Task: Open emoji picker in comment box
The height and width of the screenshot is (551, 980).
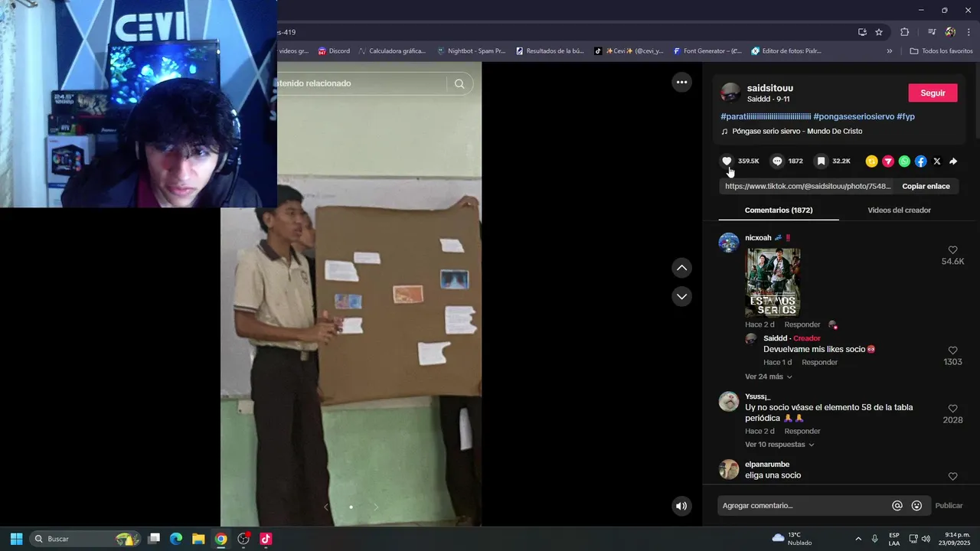Action: click(916, 506)
